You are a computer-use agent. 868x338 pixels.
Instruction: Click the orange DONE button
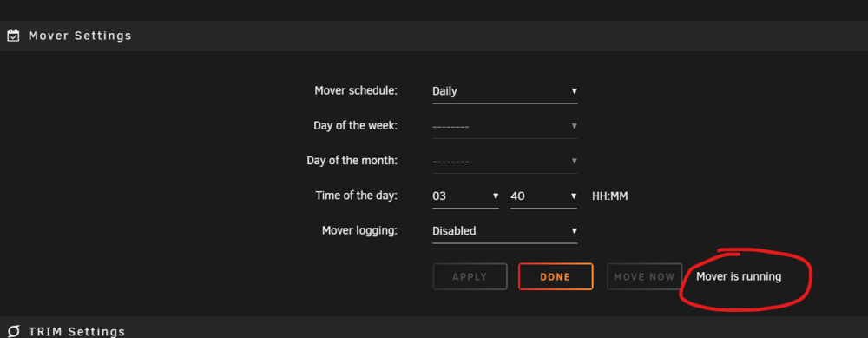coord(556,276)
